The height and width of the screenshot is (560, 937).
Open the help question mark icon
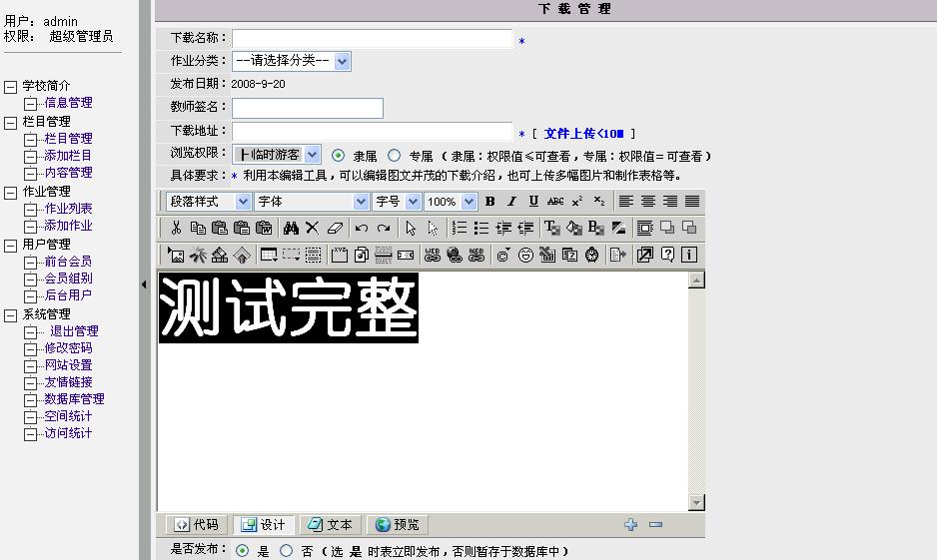tap(667, 255)
